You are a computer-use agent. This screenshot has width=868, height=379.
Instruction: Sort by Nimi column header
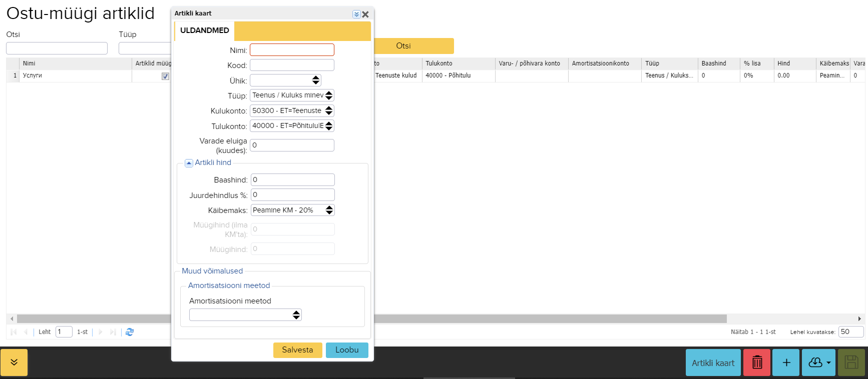76,63
